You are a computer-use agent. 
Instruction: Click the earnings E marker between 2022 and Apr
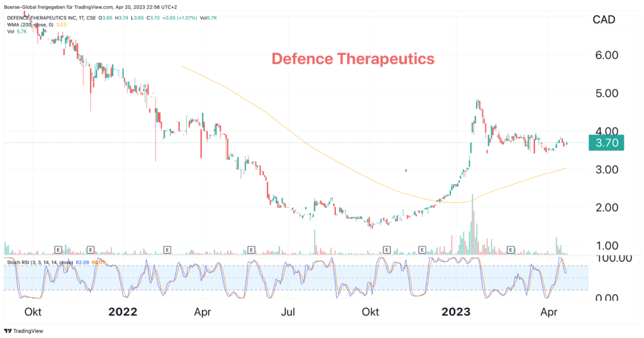point(167,249)
